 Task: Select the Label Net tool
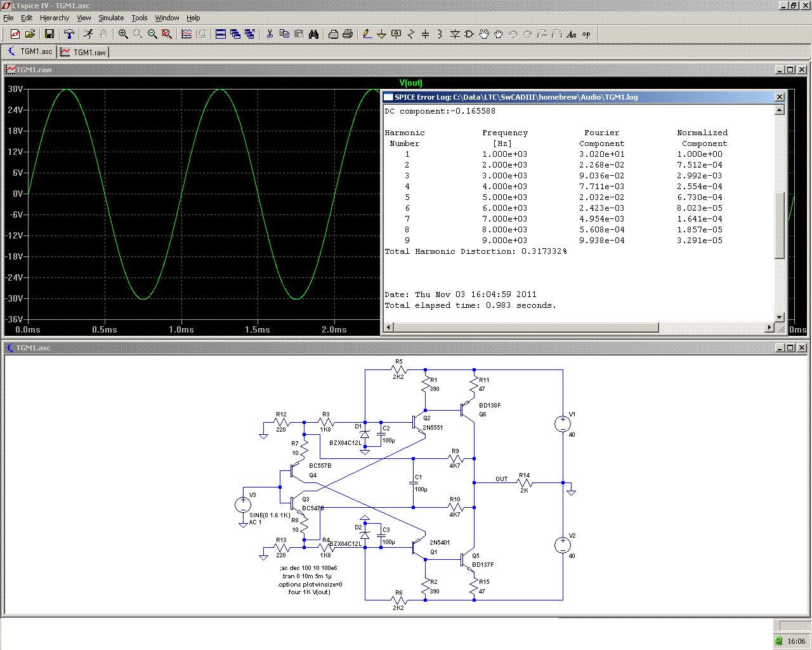[396, 34]
